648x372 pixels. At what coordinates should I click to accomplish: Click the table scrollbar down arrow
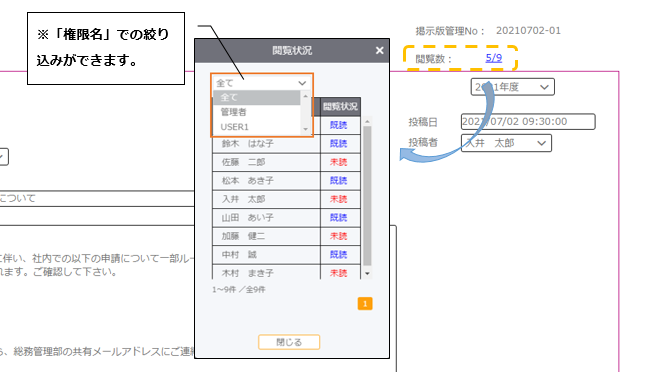367,274
